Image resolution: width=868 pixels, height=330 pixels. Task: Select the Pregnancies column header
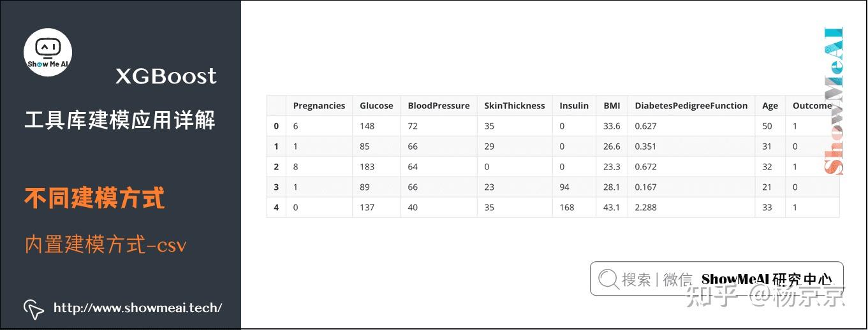[x=319, y=106]
